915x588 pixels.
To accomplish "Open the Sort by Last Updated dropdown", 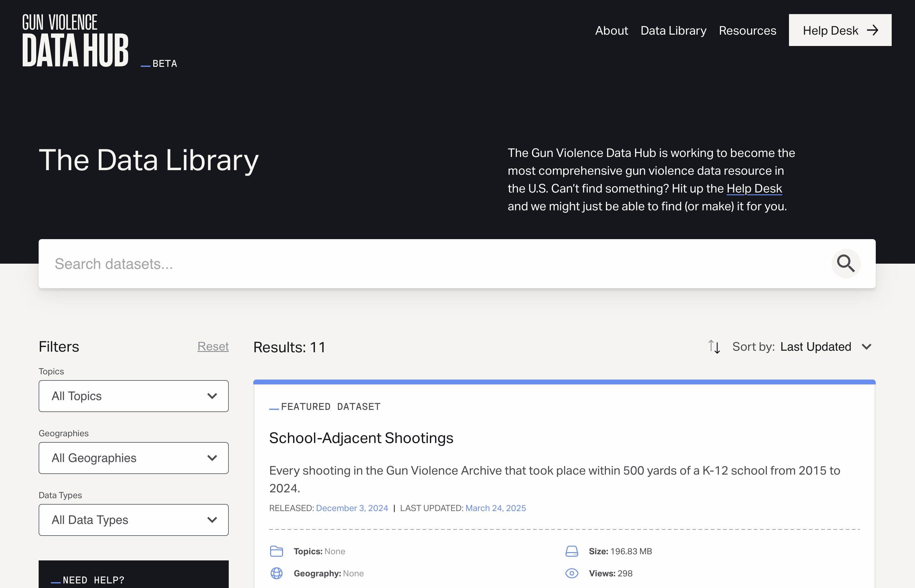I will (x=802, y=347).
